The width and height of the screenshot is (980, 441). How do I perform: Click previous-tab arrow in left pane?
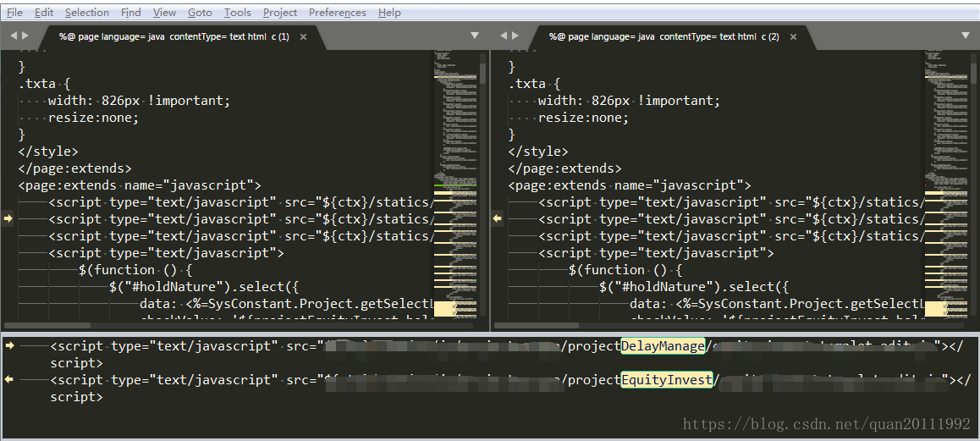pos(14,36)
